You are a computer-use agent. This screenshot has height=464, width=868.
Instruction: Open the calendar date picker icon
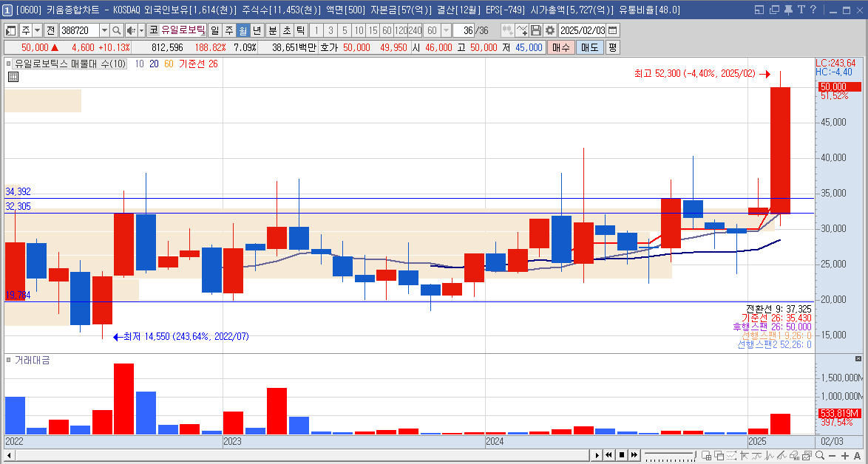point(612,30)
